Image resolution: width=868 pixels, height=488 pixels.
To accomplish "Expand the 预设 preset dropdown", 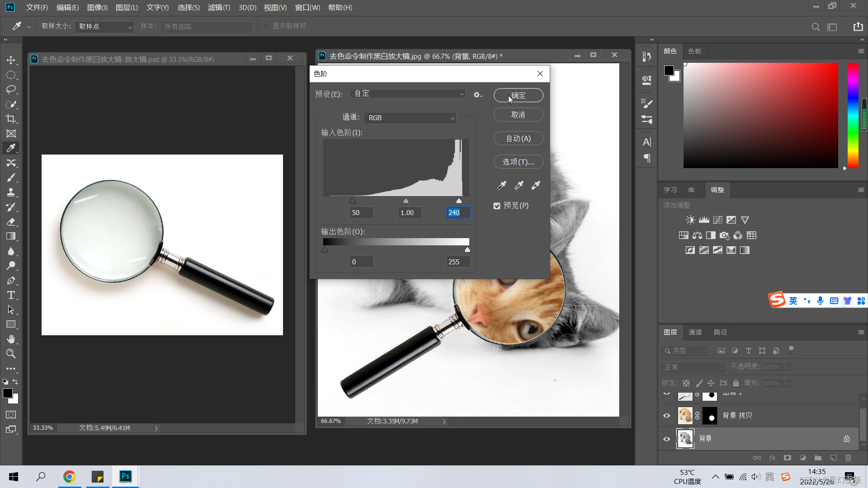I will coord(408,94).
